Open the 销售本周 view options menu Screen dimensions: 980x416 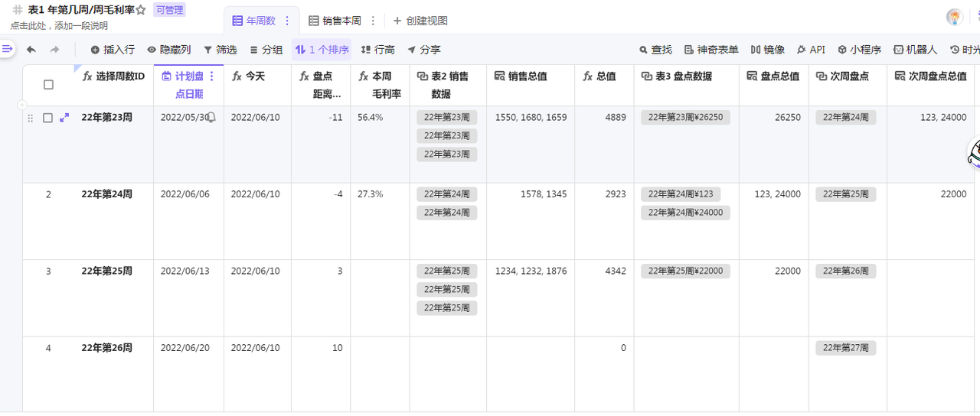point(373,21)
